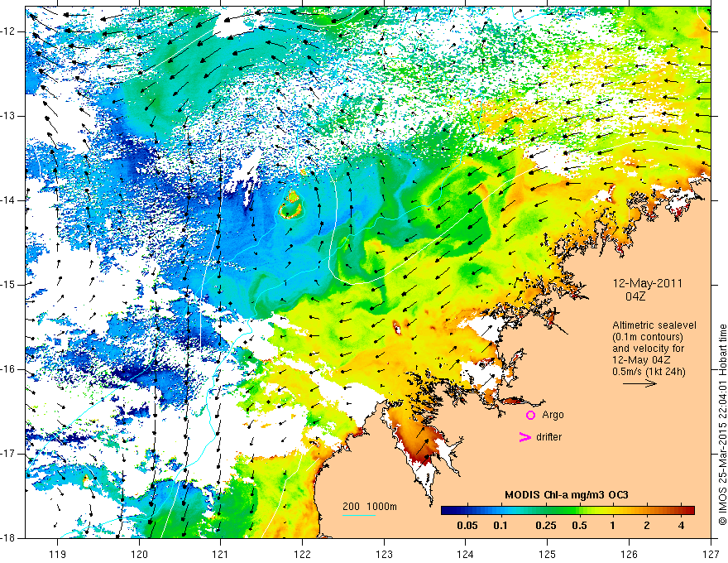Click latitude axis label '-16'

[x=8, y=369]
